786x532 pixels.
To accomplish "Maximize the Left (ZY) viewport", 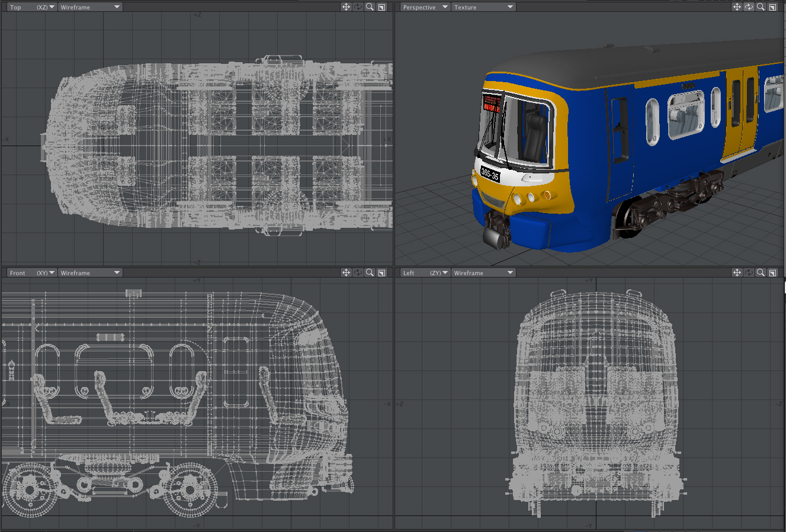I will (x=773, y=273).
